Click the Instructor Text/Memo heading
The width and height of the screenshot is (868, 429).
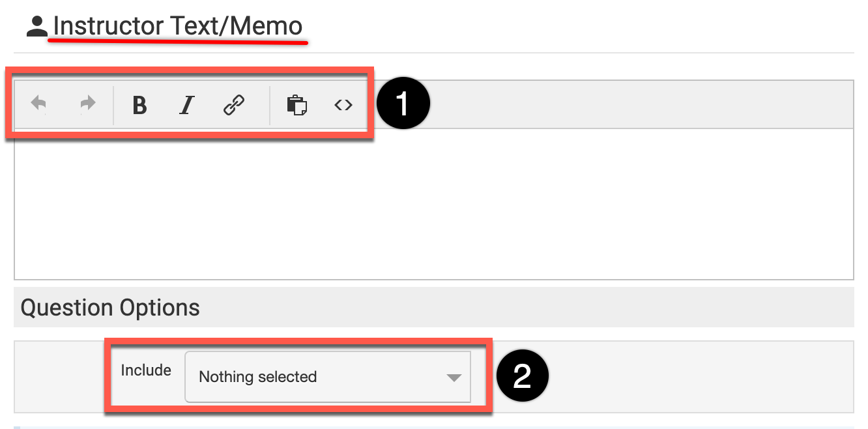point(178,26)
